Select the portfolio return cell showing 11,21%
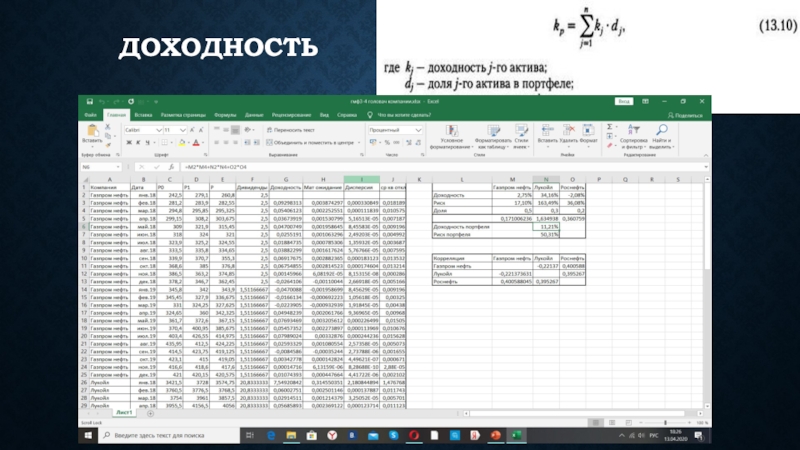Screen dimensions: 800x450 pyautogui.click(x=546, y=227)
